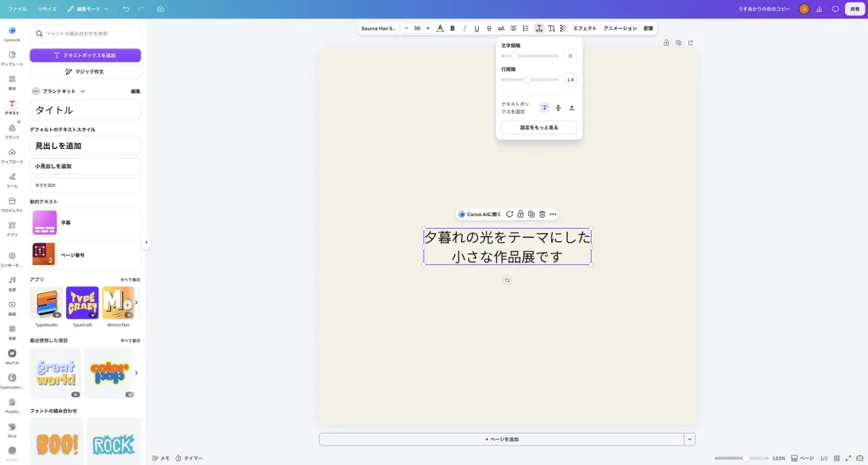Open the ブランド (brand) sidebar panel
The image size is (868, 465).
pyautogui.click(x=12, y=131)
